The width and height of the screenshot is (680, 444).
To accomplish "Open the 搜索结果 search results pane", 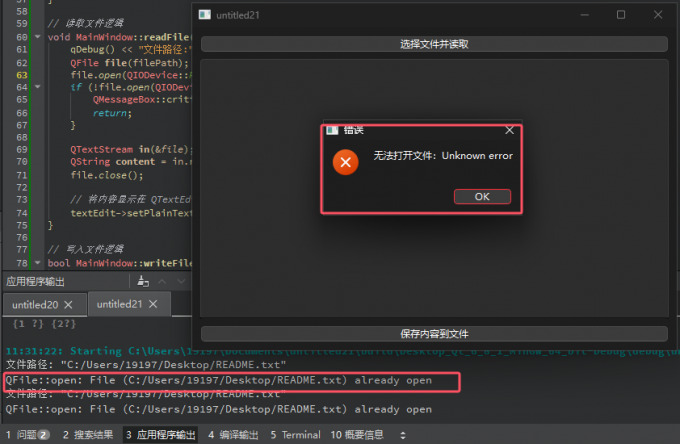I will (87, 435).
